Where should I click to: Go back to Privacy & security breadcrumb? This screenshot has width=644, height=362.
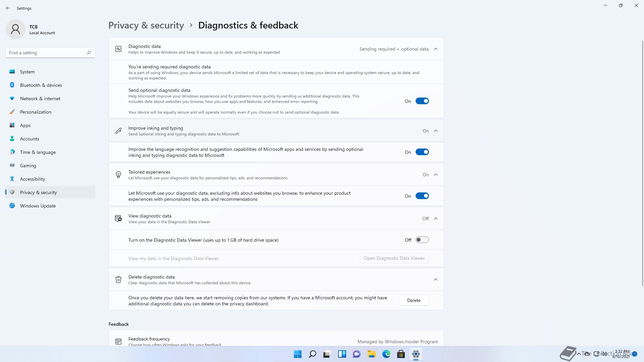(146, 25)
